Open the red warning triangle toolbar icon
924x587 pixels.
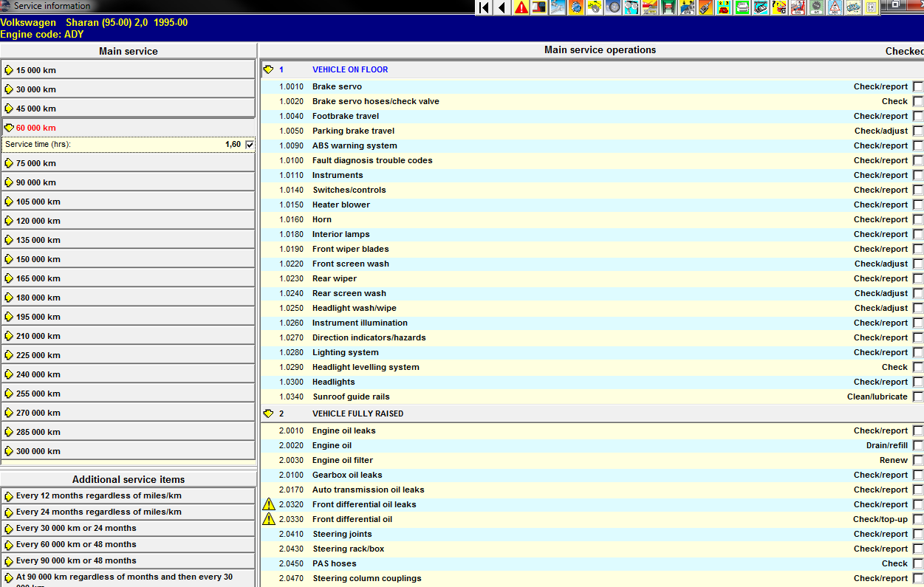[521, 7]
